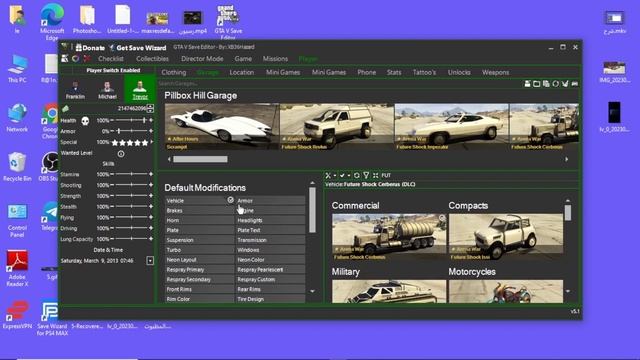Click the X tools icon above vehicle name

328,176
